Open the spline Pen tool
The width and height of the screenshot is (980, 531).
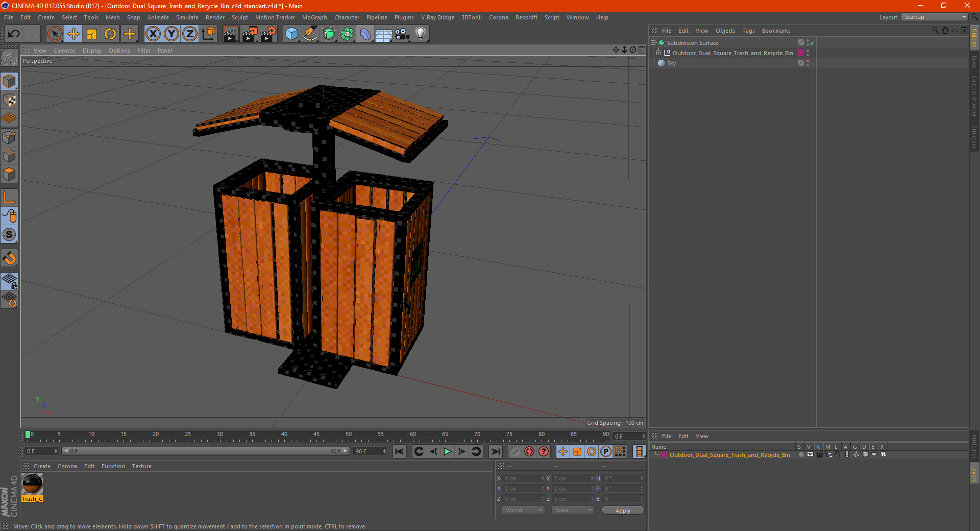click(310, 34)
